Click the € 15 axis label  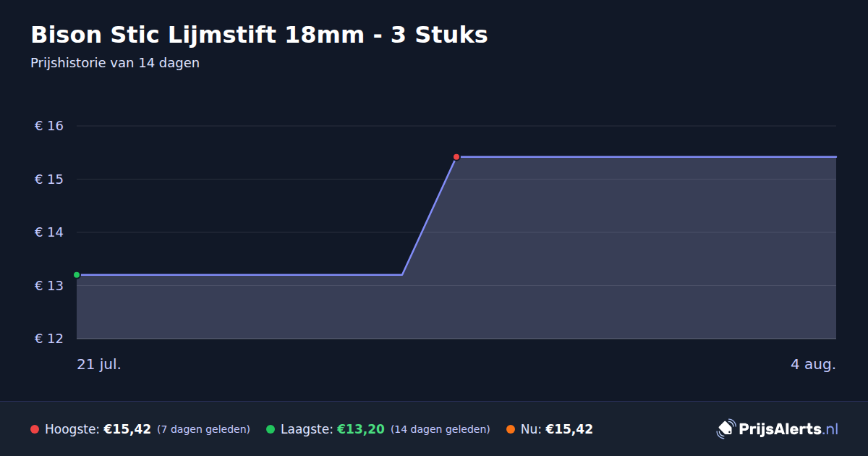49,179
